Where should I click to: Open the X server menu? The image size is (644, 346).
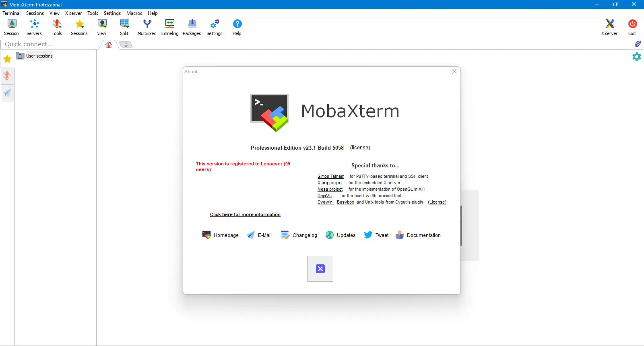(74, 13)
